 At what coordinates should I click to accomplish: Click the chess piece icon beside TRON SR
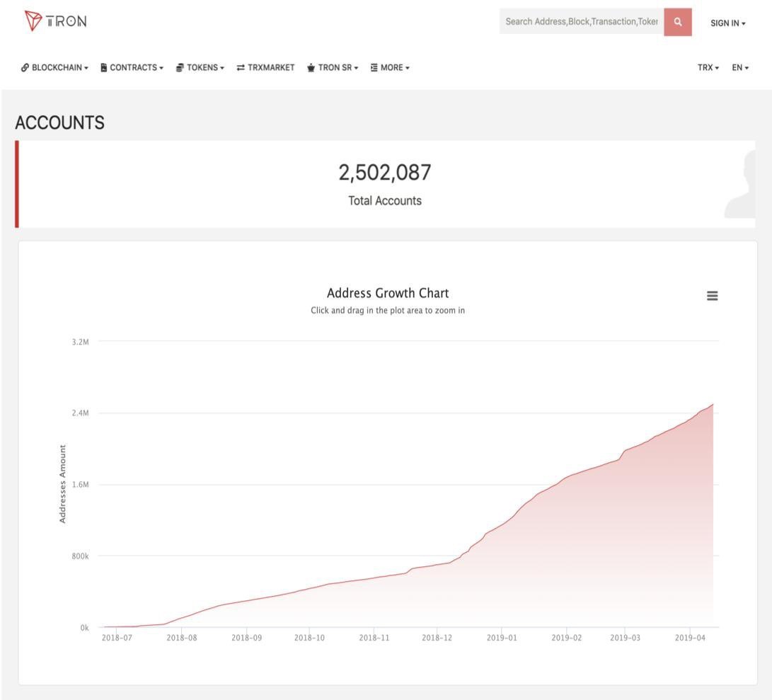pos(311,68)
